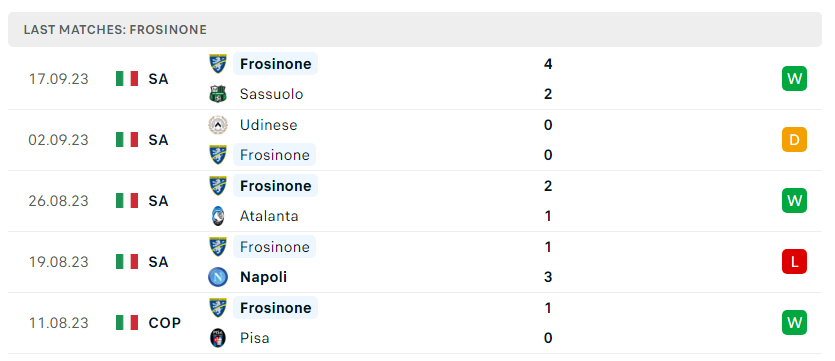The width and height of the screenshot is (835, 361).
Task: Click the Atalanta club crest icon
Action: (x=217, y=216)
